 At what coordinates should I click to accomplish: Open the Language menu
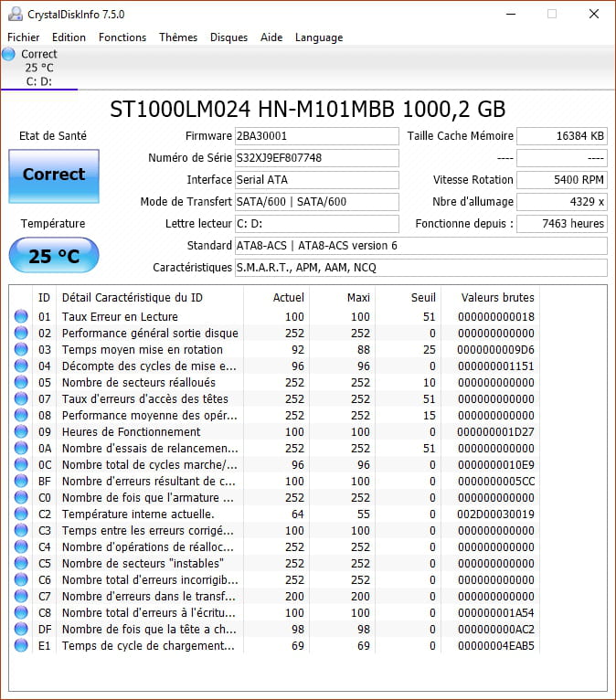point(319,37)
